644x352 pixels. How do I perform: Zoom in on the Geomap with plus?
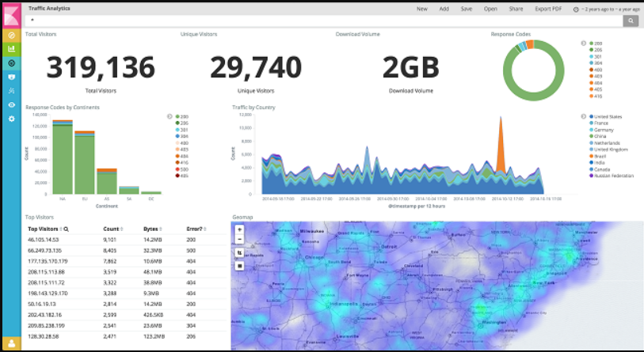pos(239,229)
